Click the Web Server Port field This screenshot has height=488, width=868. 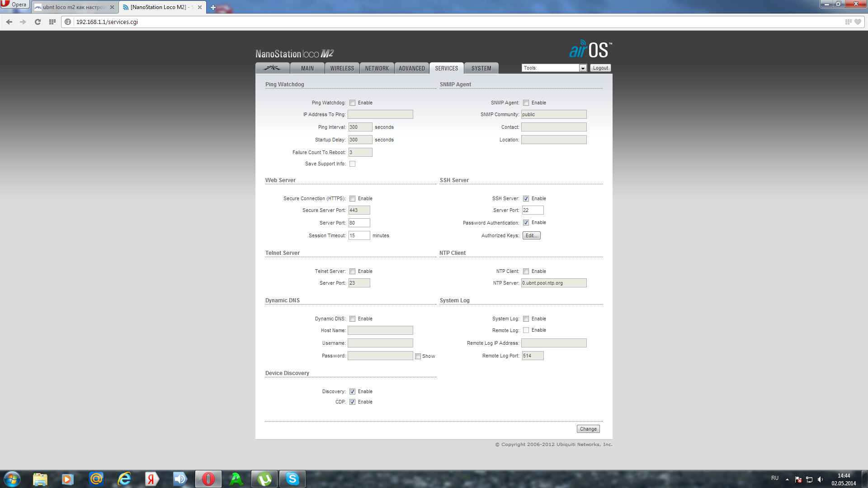pos(359,223)
